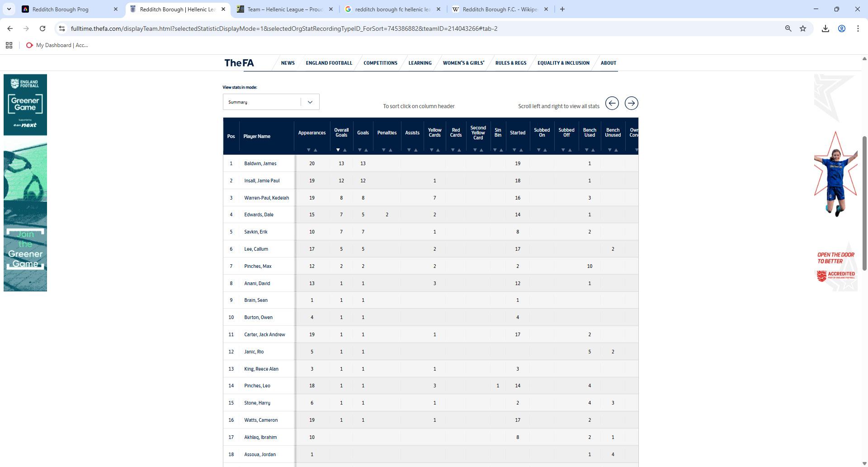Open the WOMEN'S & GIRLS' menu
Screen dimensions: 868x467
click(463, 63)
